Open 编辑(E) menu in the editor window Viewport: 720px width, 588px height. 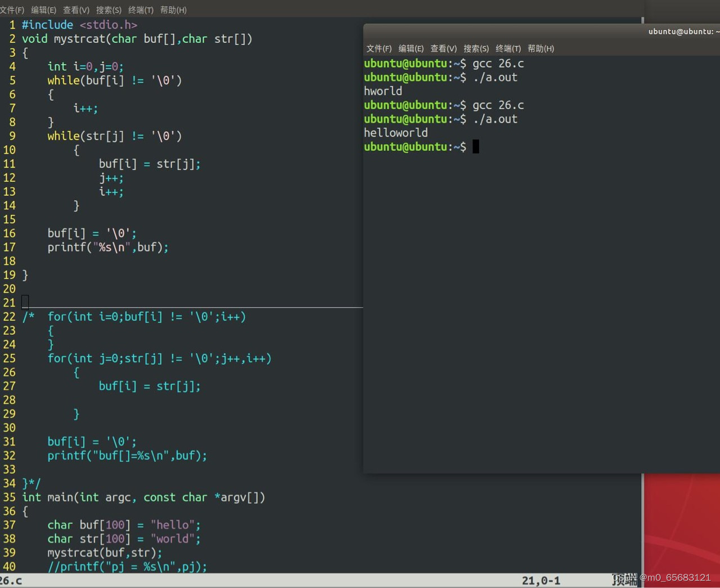pyautogui.click(x=43, y=10)
